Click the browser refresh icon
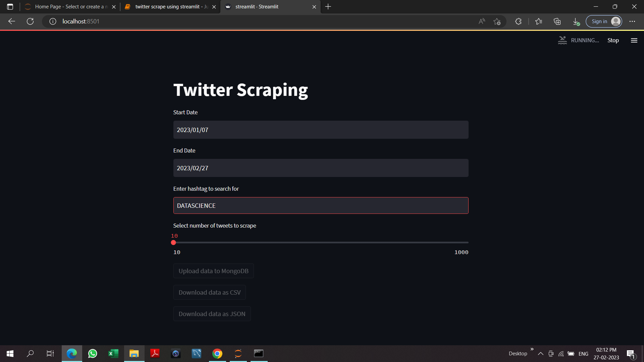 (30, 21)
